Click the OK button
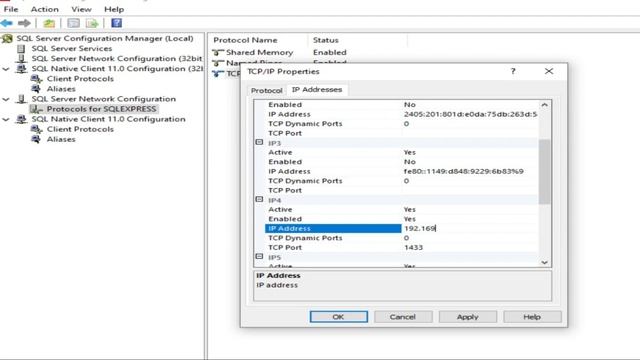The height and width of the screenshot is (360, 640). [x=338, y=317]
